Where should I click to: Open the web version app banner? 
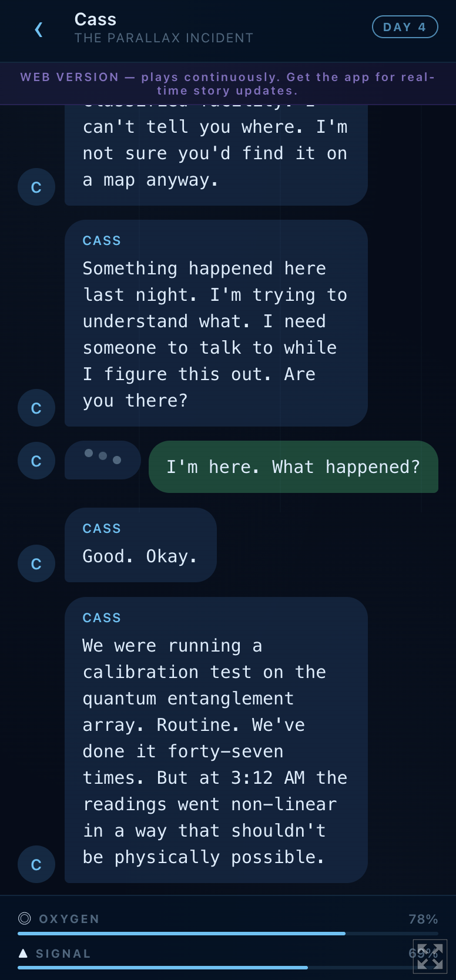tap(228, 84)
